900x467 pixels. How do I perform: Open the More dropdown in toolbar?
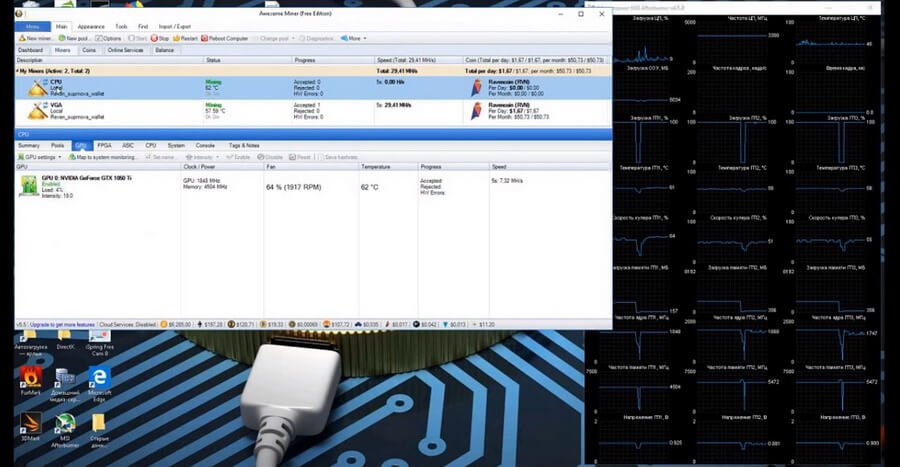coord(354,38)
